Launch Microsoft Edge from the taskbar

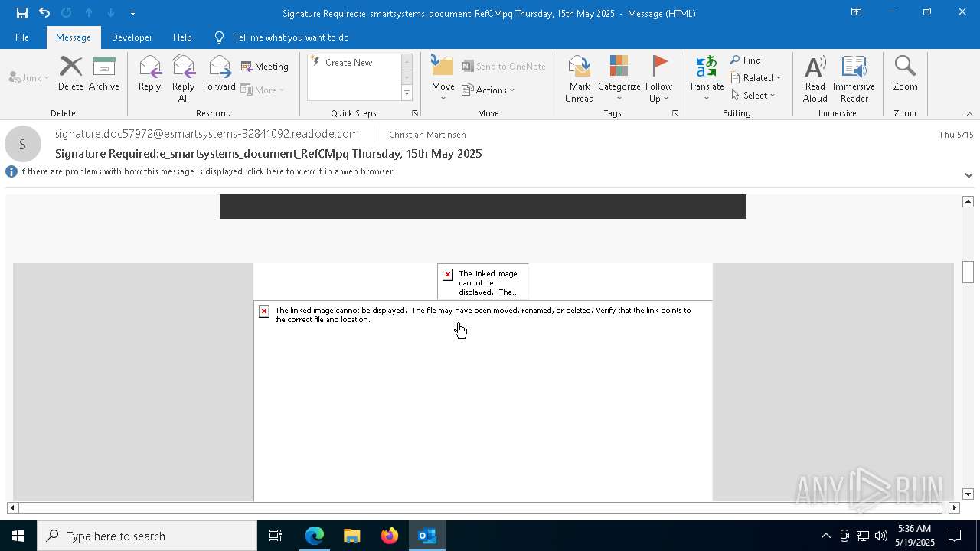[x=315, y=536]
